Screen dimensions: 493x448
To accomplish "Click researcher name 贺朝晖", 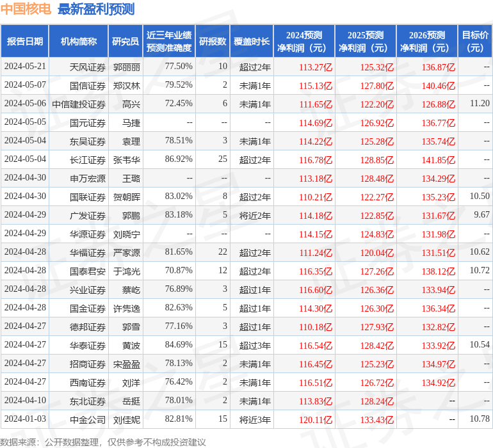I will [x=127, y=197].
